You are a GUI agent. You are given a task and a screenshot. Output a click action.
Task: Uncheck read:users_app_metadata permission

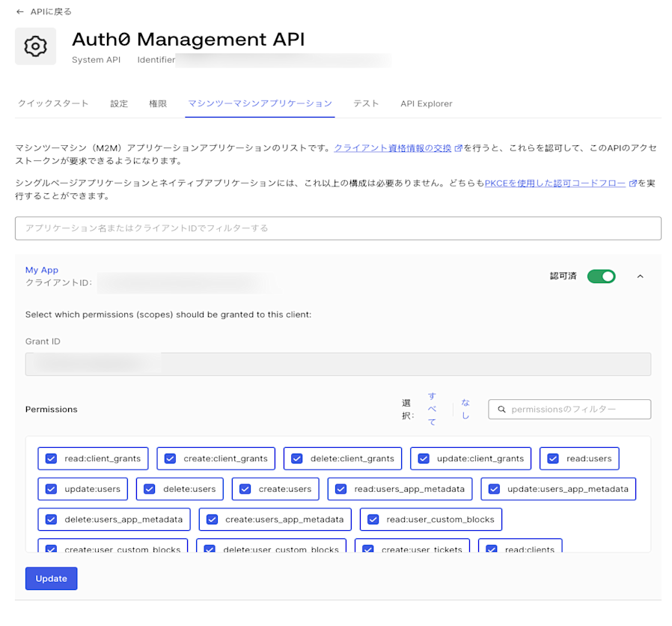pos(340,489)
